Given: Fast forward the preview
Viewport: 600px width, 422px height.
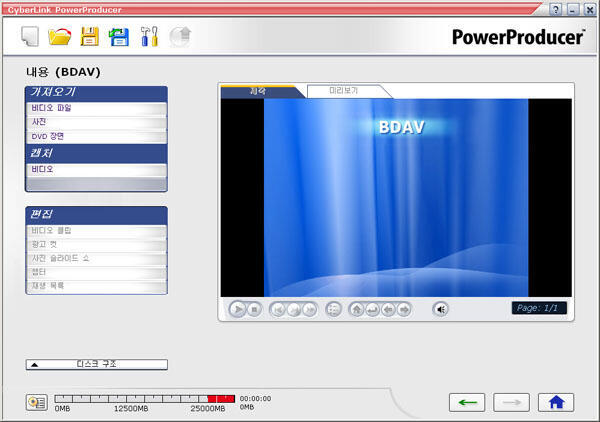Looking at the screenshot, I should pos(309,310).
